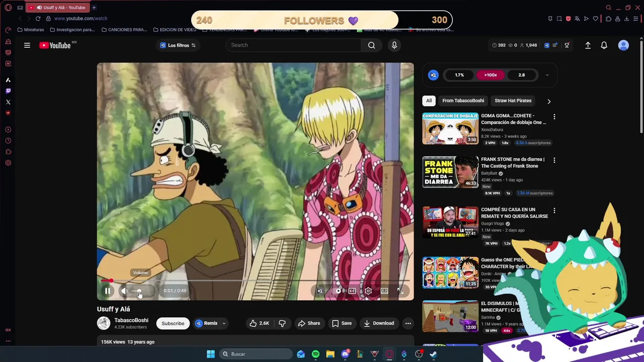Click the vidIQ Remix button
This screenshot has width=644, height=362.
pos(206,323)
